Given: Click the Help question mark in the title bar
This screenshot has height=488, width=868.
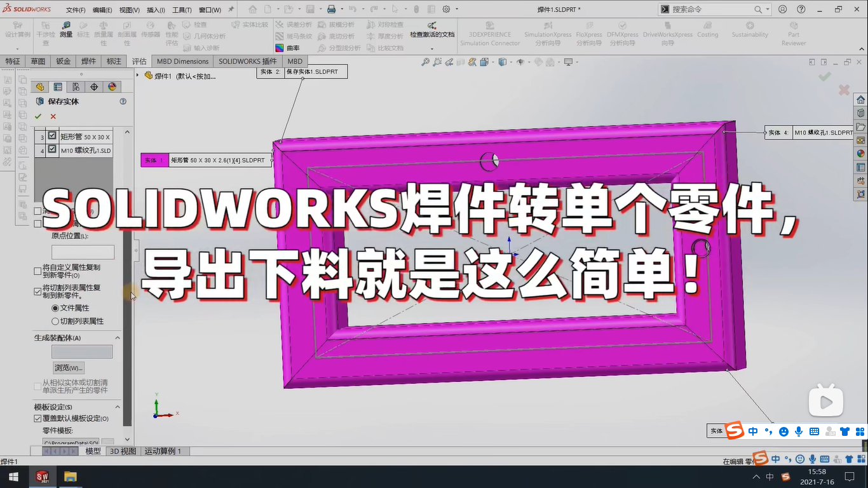Looking at the screenshot, I should click(x=800, y=10).
